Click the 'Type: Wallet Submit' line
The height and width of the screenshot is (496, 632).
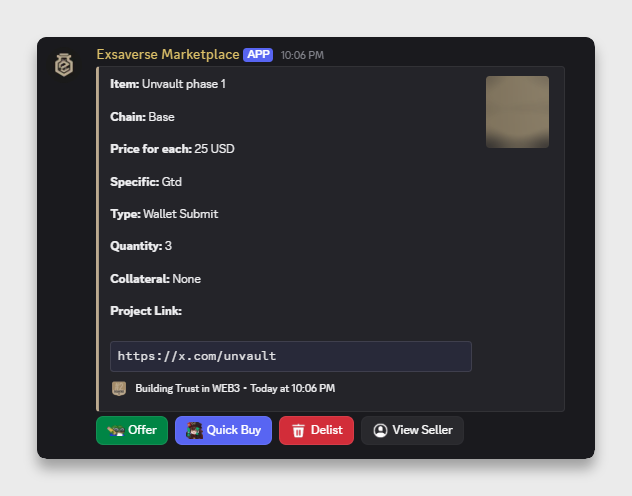[x=164, y=214]
